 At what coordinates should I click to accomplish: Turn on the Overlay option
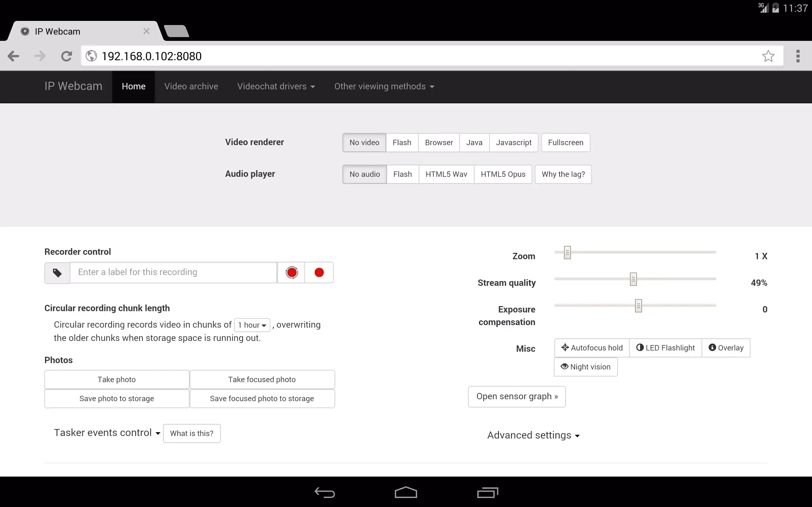[726, 347]
